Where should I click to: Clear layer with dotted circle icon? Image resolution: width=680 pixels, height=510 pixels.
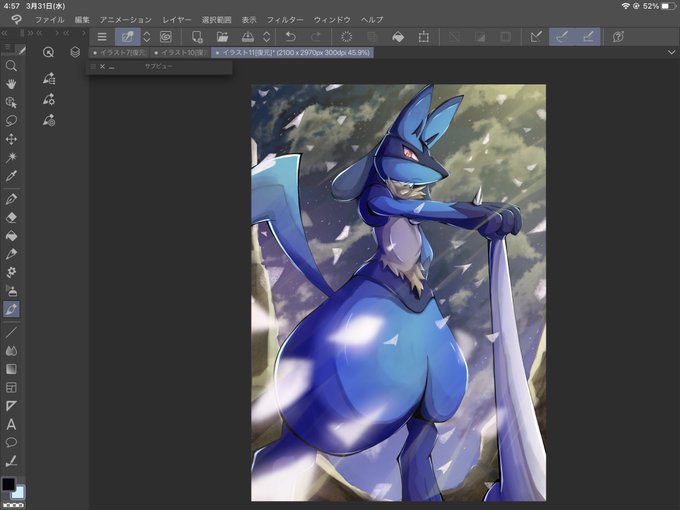[x=346, y=37]
